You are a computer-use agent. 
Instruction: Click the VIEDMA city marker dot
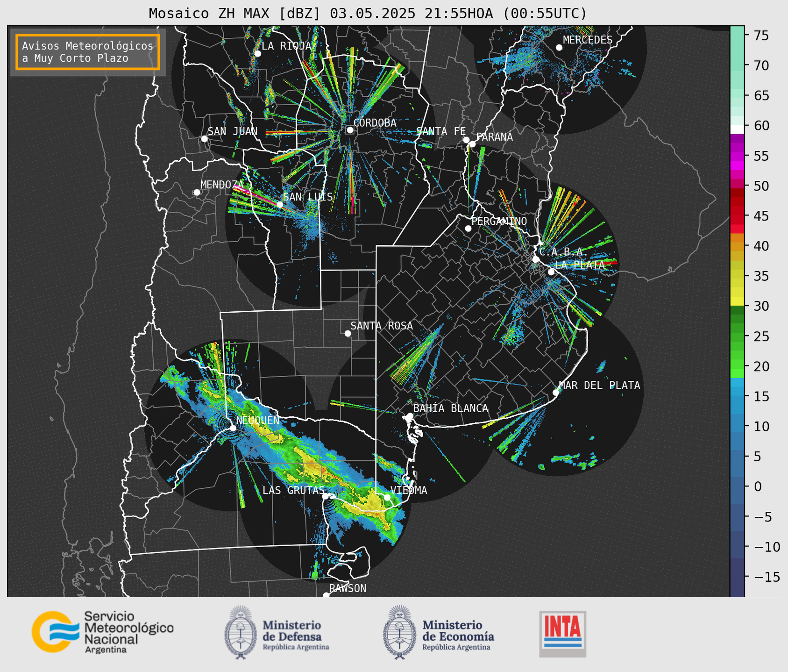point(387,497)
